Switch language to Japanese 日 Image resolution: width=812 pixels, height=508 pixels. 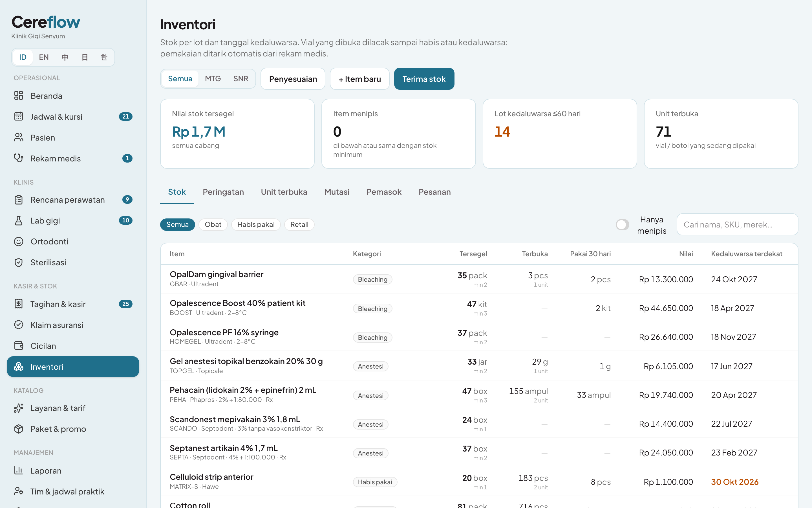click(x=85, y=57)
